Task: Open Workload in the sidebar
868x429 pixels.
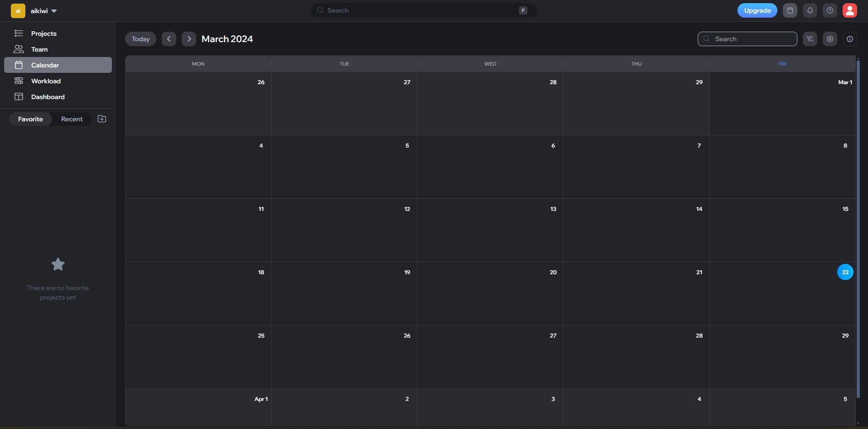Action: click(x=58, y=81)
